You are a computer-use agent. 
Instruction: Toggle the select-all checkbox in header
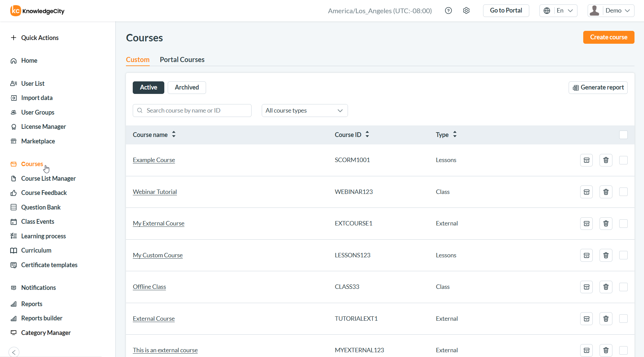(x=623, y=135)
